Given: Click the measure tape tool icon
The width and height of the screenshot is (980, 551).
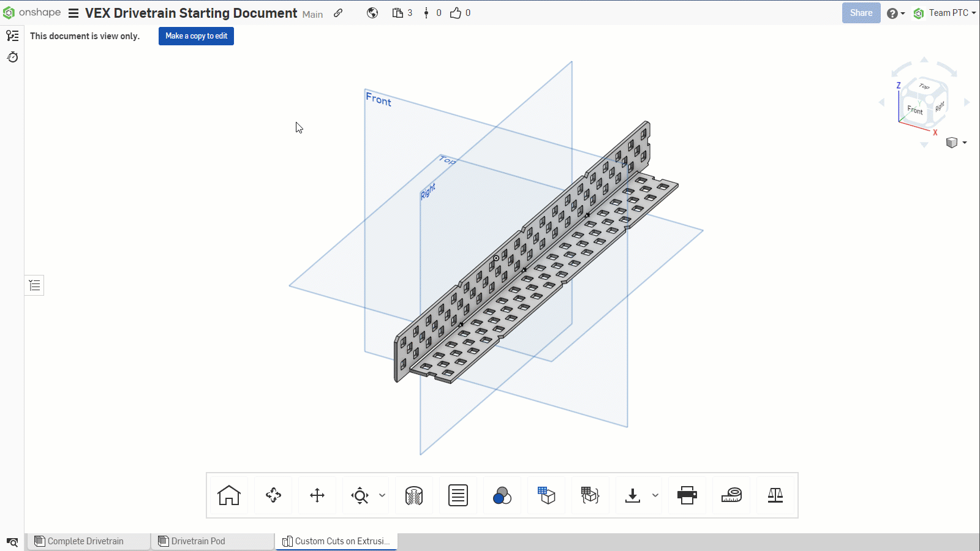Looking at the screenshot, I should (x=731, y=495).
